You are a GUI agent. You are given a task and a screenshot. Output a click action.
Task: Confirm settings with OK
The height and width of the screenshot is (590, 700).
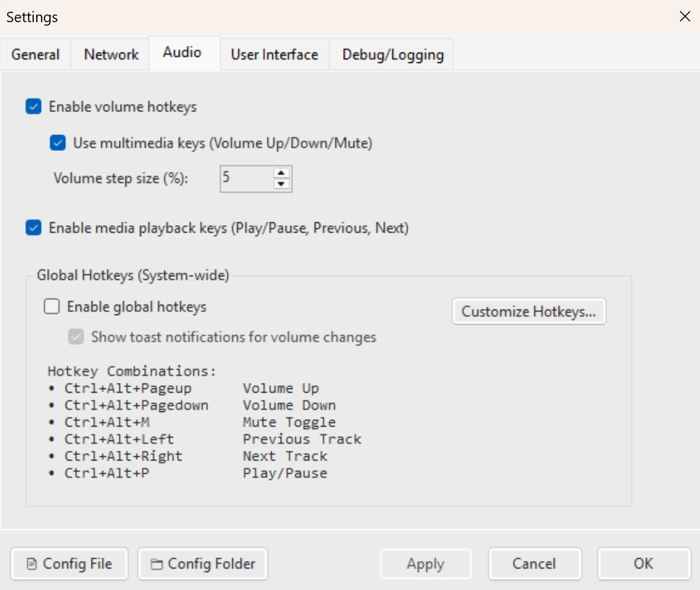[643, 564]
